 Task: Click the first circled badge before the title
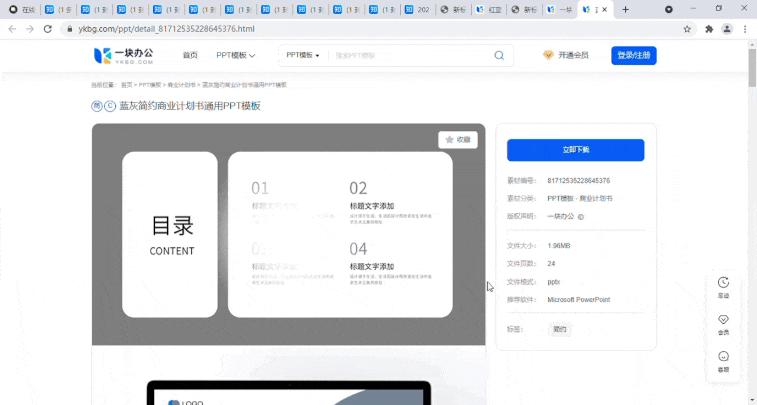pos(97,106)
